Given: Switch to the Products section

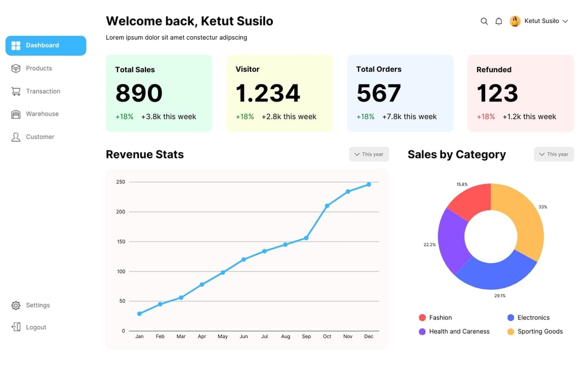Looking at the screenshot, I should (x=39, y=68).
